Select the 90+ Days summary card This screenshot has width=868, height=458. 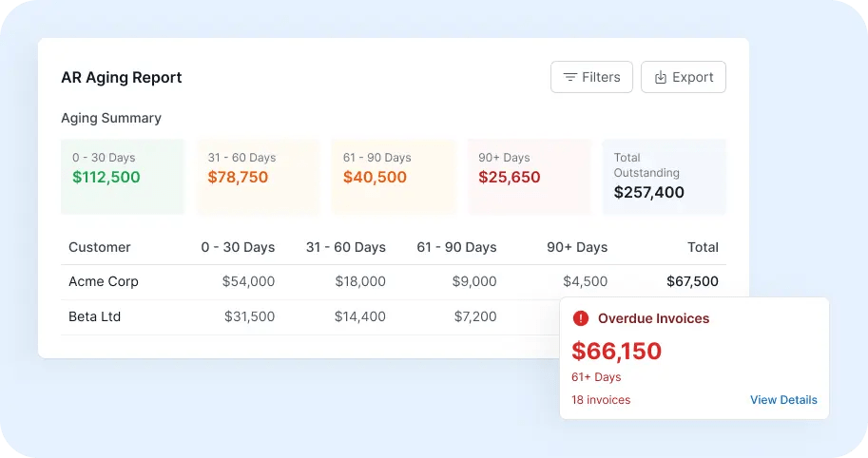pyautogui.click(x=529, y=177)
